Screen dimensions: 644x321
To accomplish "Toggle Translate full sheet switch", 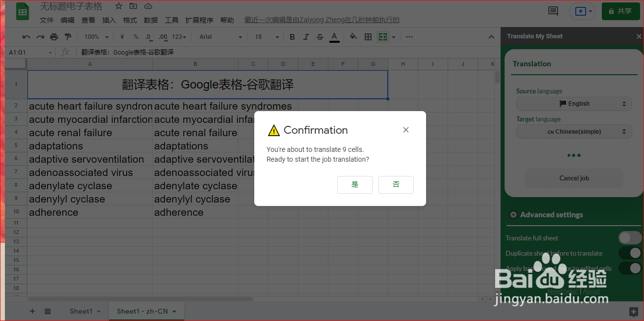I will click(630, 238).
